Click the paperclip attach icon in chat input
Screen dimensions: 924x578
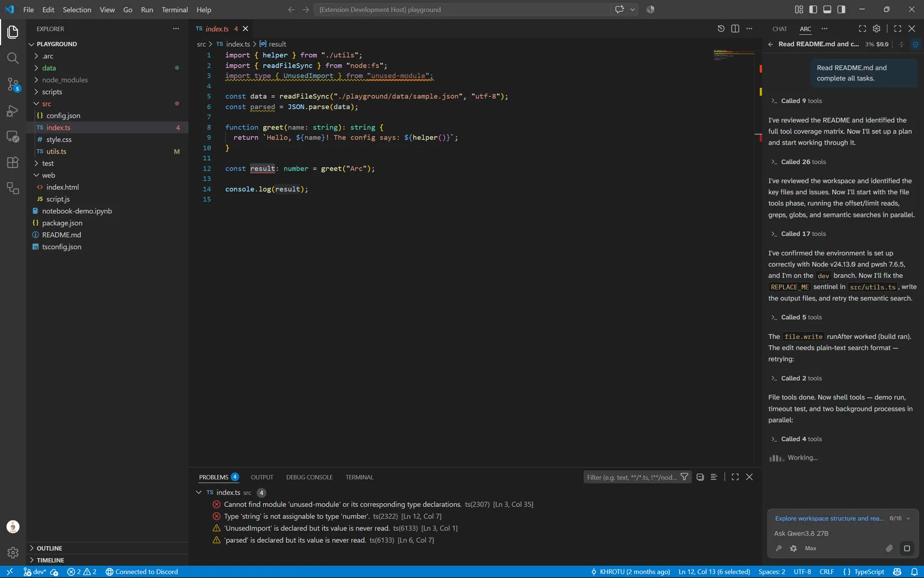pyautogui.click(x=889, y=548)
